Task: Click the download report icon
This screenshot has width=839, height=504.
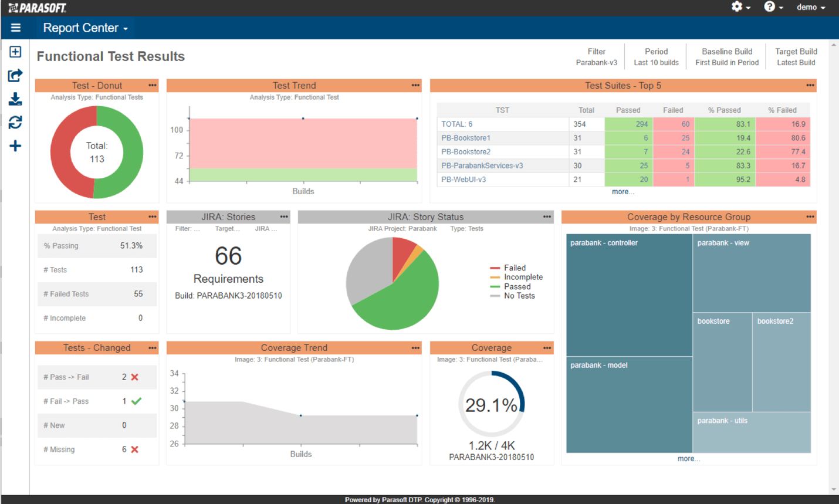Action: (15, 99)
